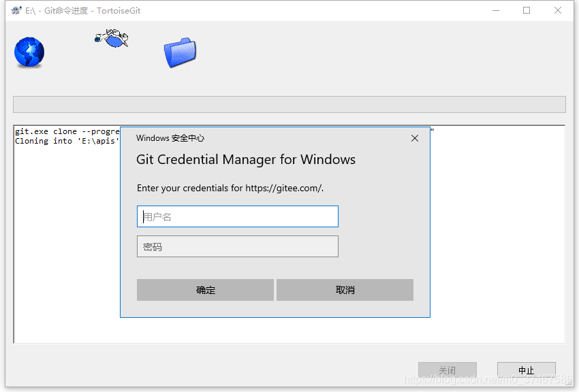Click 'Enter your credentials for https://gitee.com/.' text
The height and width of the screenshot is (392, 579).
[x=230, y=188]
